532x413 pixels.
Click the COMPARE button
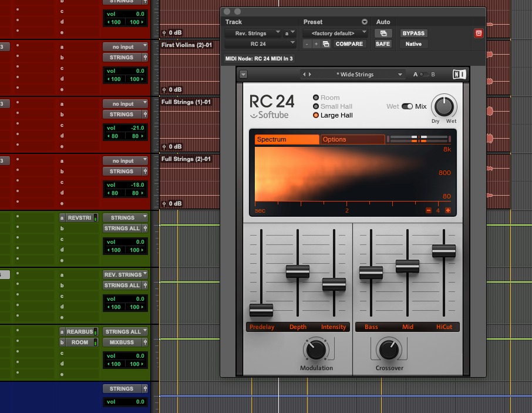point(349,44)
